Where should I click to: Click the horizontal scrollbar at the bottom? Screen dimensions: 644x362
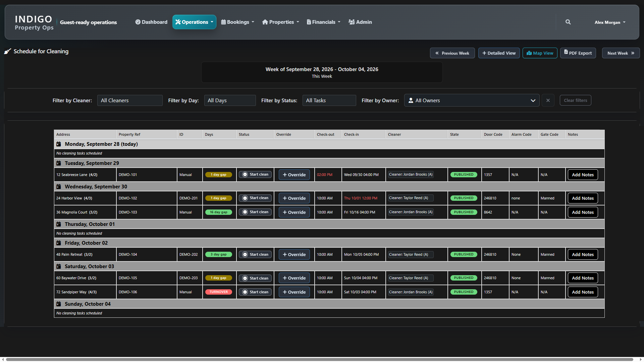(x=320, y=359)
